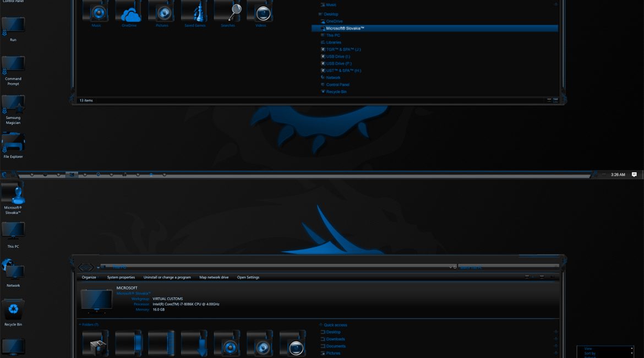Collapse the Desktop node in upper tree
The image size is (644, 358).
(320, 14)
